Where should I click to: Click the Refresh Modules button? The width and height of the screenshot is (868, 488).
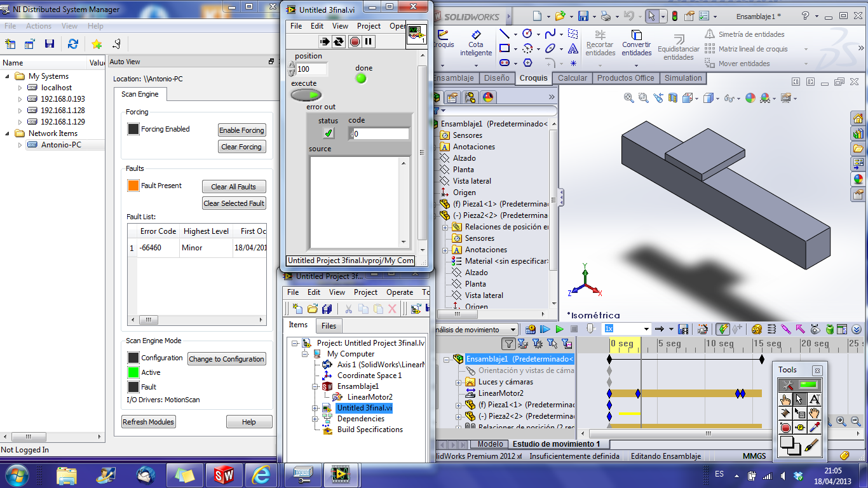coord(149,422)
